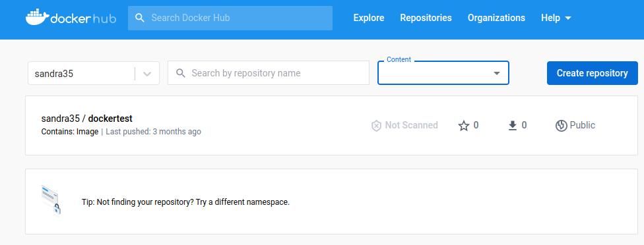Focus the Search Docker Hub field
This screenshot has height=245, width=644.
(x=230, y=18)
